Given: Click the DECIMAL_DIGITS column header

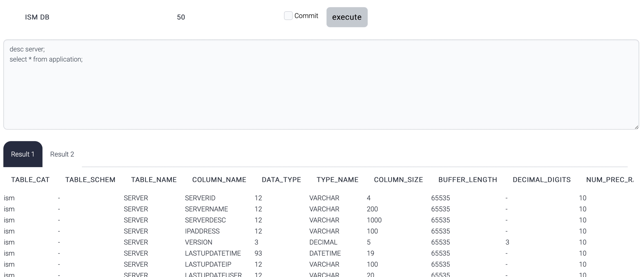Looking at the screenshot, I should click(x=541, y=180).
